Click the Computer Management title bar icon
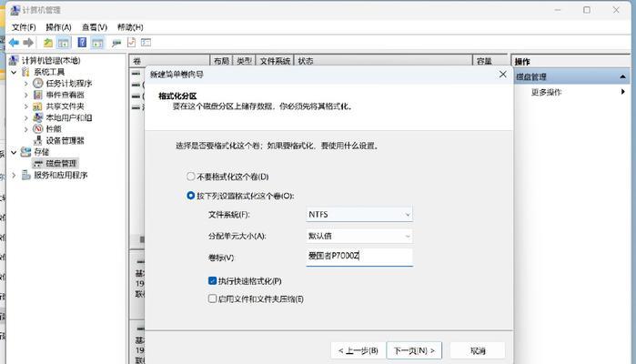Image resolution: width=636 pixels, height=364 pixels. [15, 10]
